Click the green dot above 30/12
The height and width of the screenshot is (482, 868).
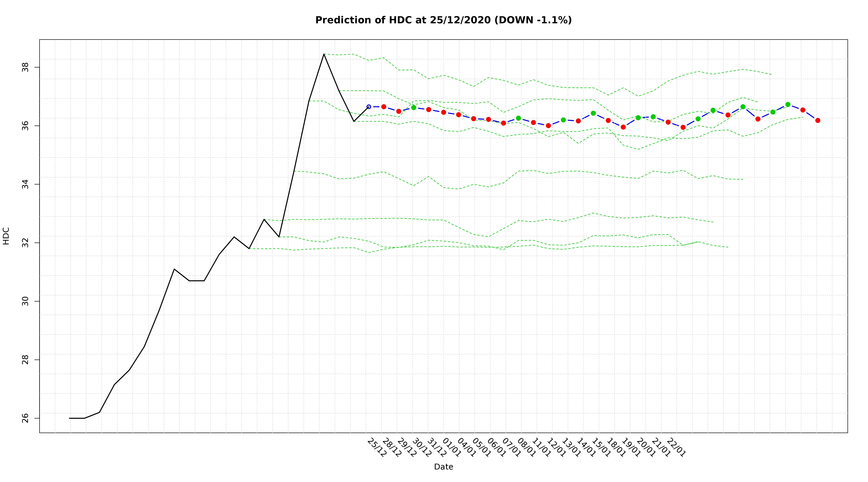tap(413, 107)
